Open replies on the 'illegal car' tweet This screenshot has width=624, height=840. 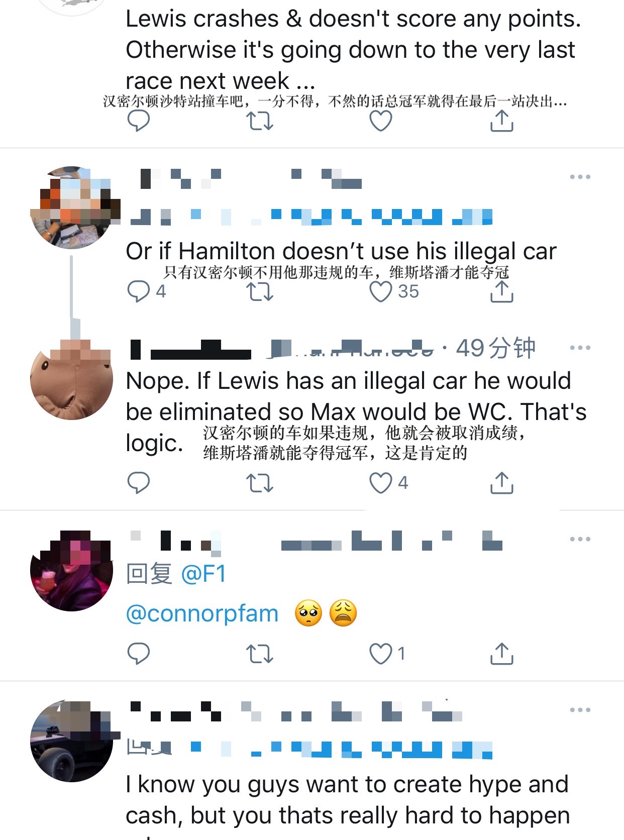pos(146,291)
